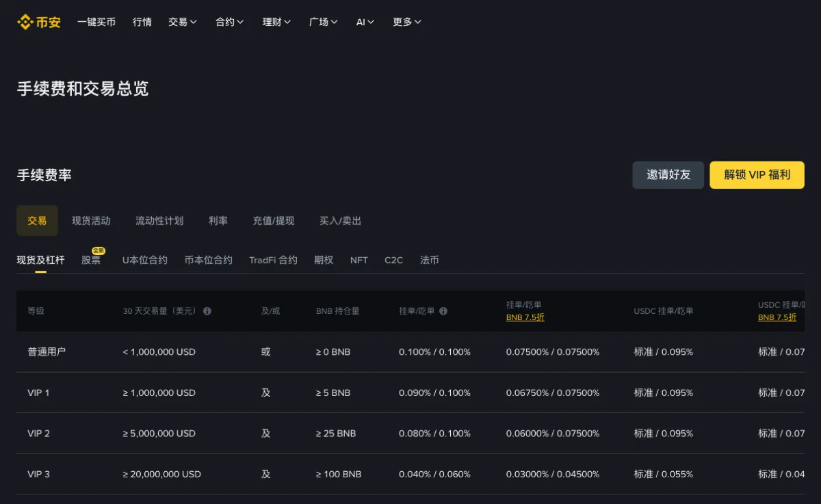The image size is (821, 504).
Task: Switch to the 现货活动 tab
Action: (91, 221)
